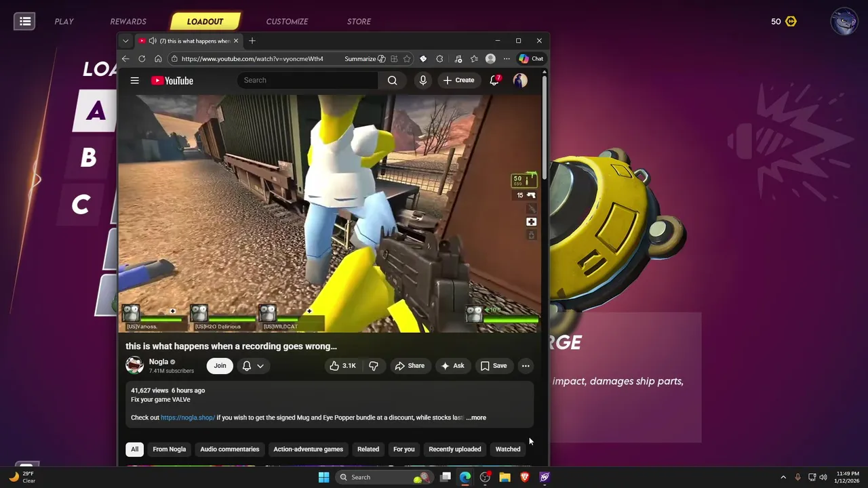Select the Audio commentaries filter chip
Screen dimensions: 868x488
(230, 449)
